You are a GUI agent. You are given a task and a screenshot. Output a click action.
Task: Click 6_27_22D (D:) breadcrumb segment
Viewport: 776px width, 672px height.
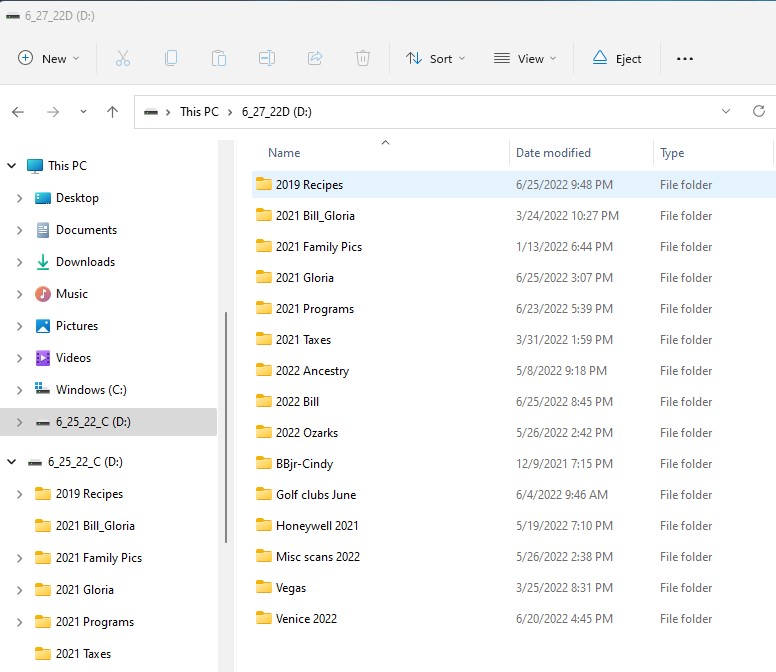click(277, 112)
